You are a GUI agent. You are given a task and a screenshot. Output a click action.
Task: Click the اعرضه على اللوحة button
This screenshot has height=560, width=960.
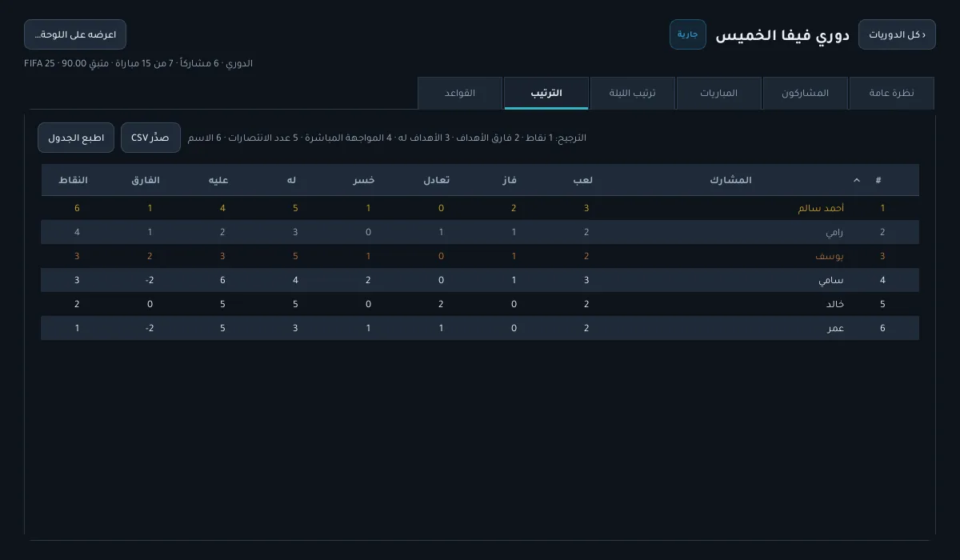pyautogui.click(x=75, y=34)
